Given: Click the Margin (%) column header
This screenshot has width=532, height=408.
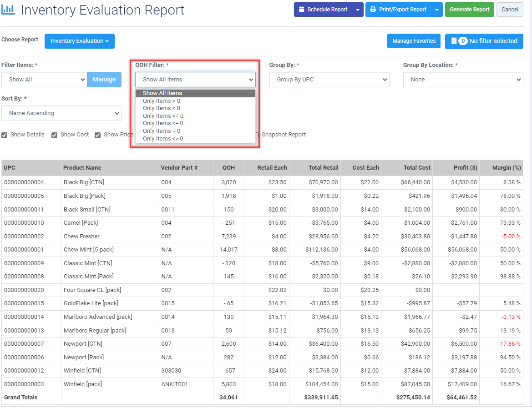Looking at the screenshot, I should pyautogui.click(x=502, y=168).
